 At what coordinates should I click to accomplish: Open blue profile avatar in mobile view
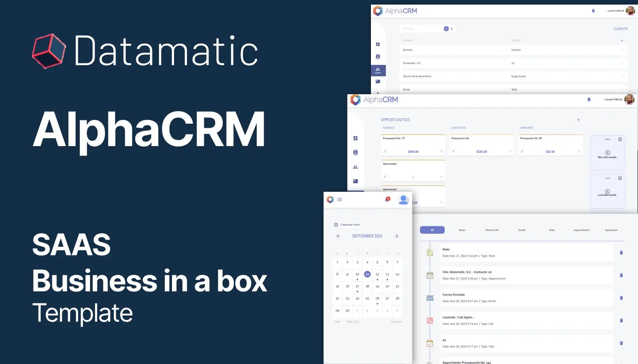(x=403, y=200)
